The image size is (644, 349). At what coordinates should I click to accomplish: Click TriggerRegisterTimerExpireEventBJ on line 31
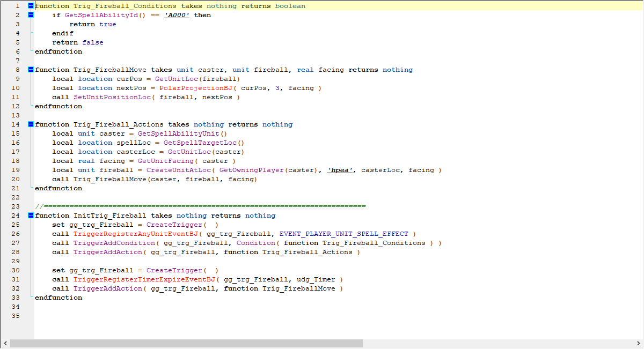click(x=144, y=279)
